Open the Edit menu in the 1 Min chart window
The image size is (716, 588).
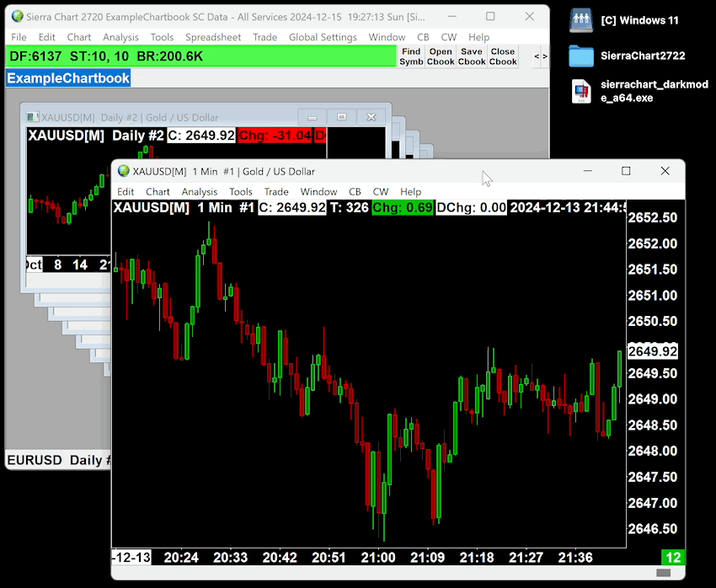point(126,192)
